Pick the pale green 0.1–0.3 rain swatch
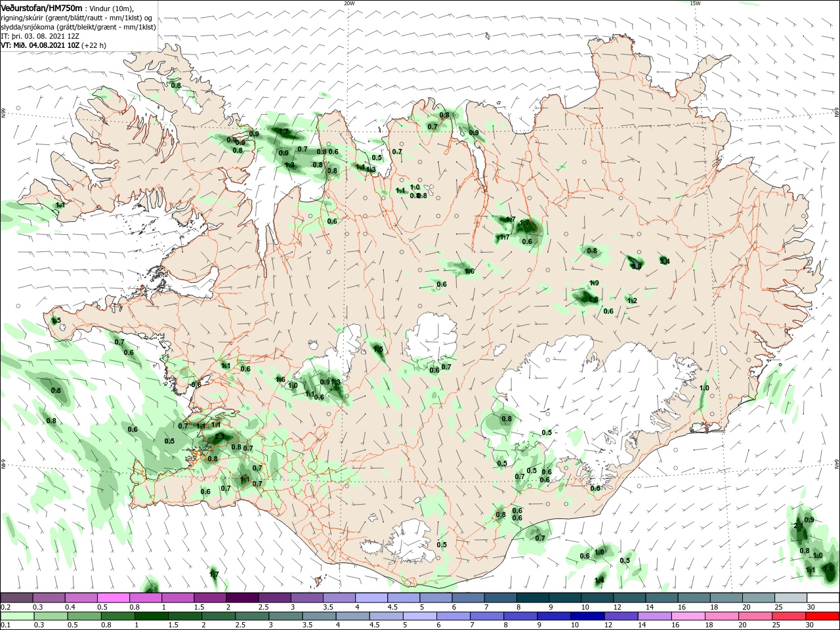This screenshot has width=840, height=630. 18,616
